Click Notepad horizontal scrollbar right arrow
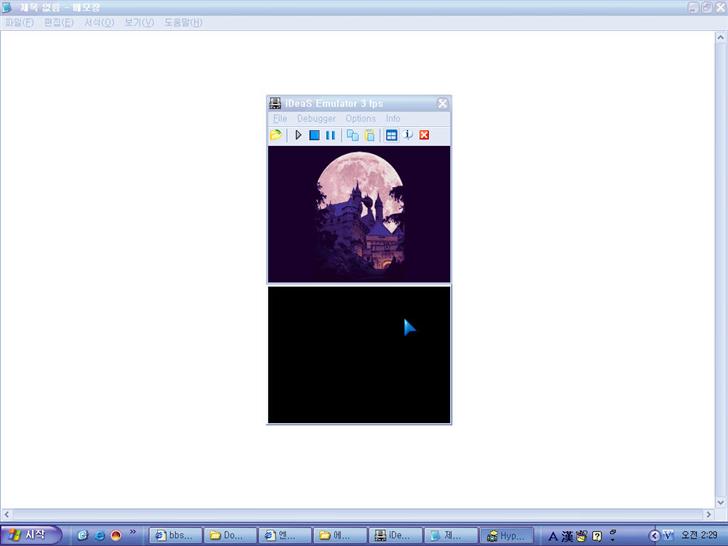 708,514
